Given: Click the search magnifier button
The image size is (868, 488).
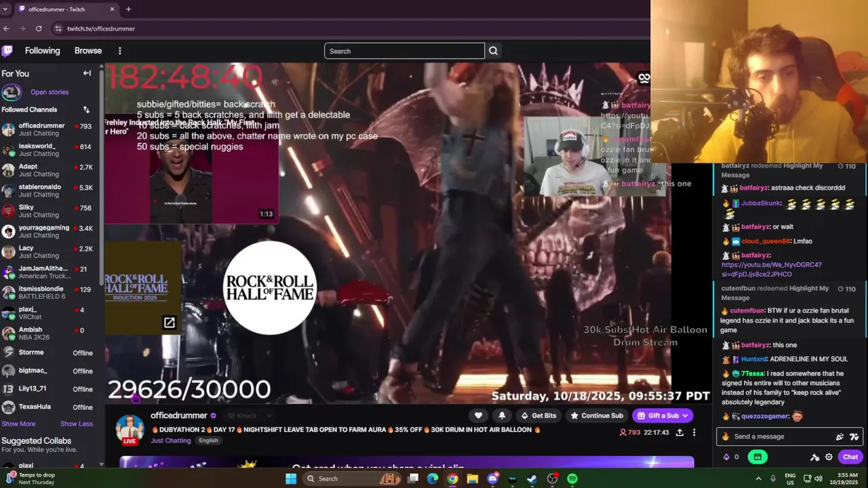Looking at the screenshot, I should pos(494,51).
